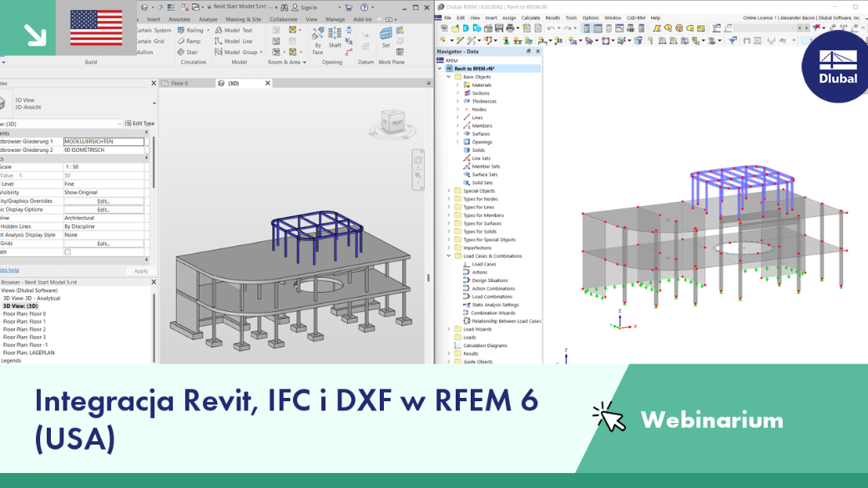The height and width of the screenshot is (488, 868).
Task: Click the Dlubal logo badge
Action: click(837, 67)
